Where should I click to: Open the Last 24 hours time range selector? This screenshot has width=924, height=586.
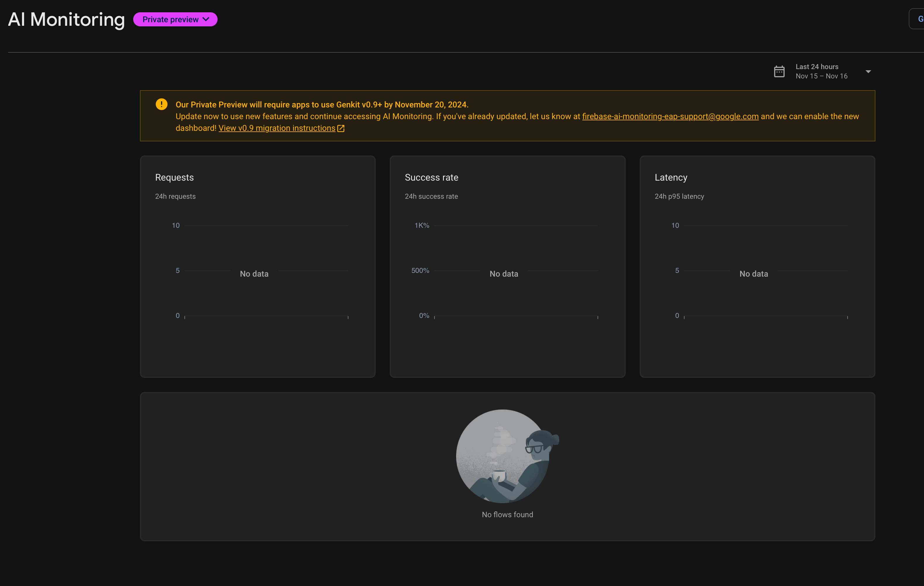pyautogui.click(x=817, y=66)
